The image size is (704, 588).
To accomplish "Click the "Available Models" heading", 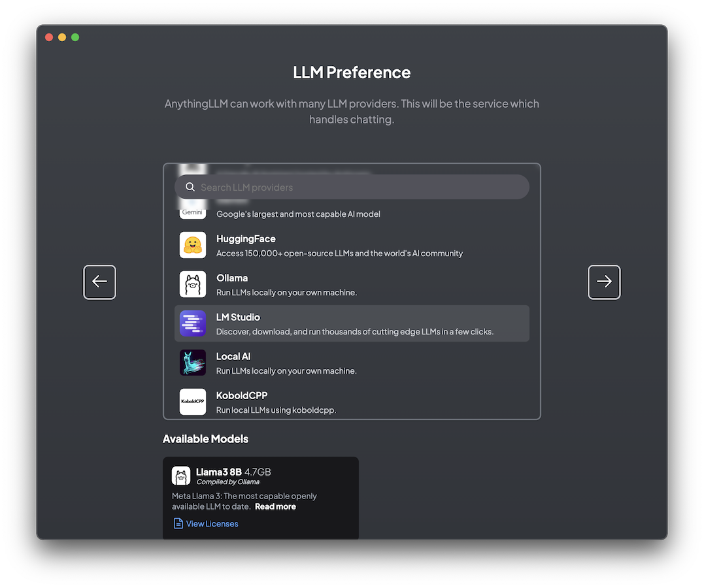I will [x=206, y=438].
